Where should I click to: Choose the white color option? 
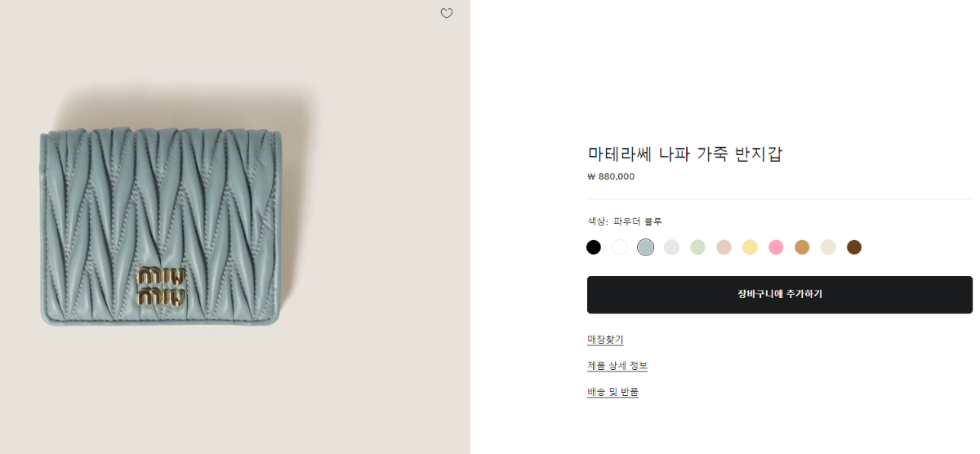click(620, 247)
